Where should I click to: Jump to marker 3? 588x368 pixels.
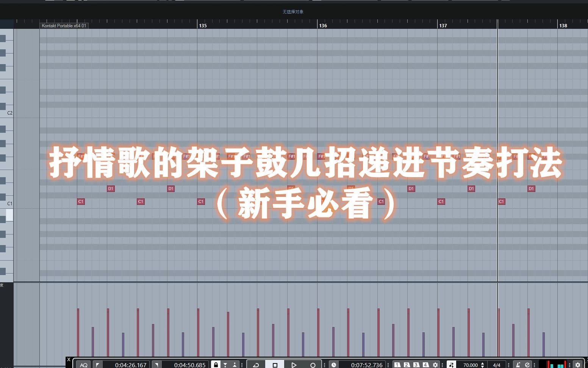point(416,365)
